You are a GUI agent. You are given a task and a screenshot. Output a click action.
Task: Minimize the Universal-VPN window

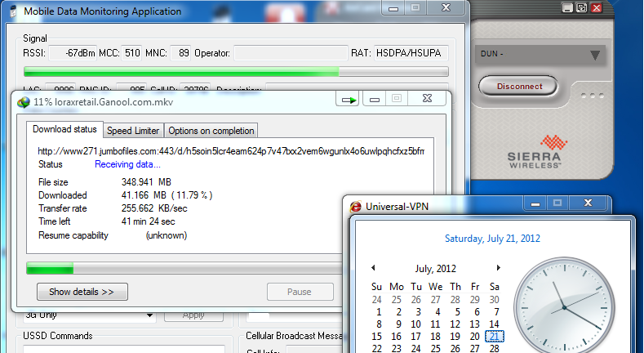point(535,203)
